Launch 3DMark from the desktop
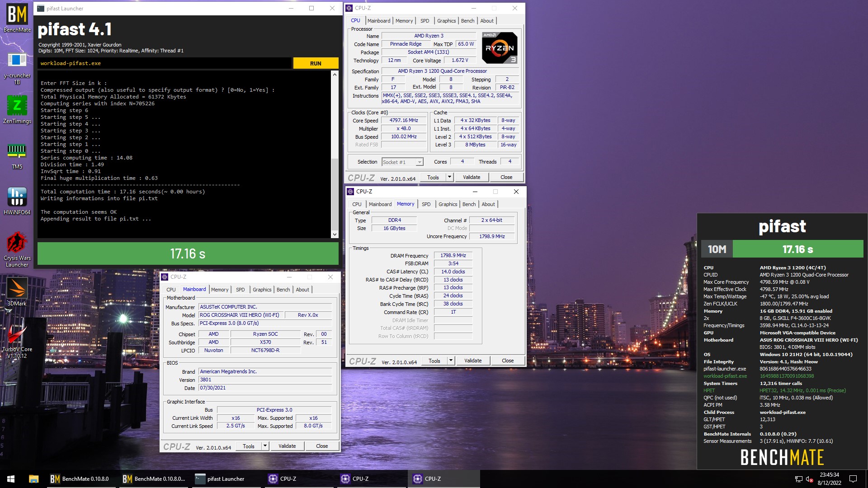The image size is (868, 488). (x=17, y=292)
